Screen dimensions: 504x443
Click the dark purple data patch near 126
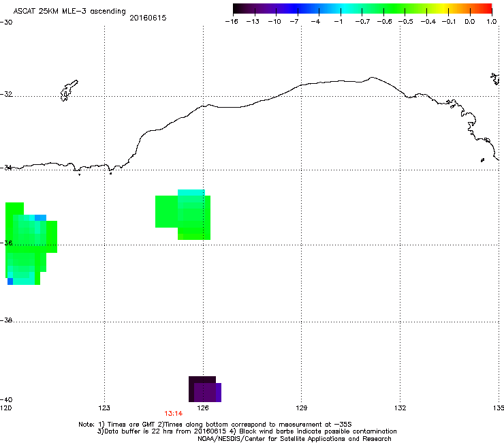[205, 389]
